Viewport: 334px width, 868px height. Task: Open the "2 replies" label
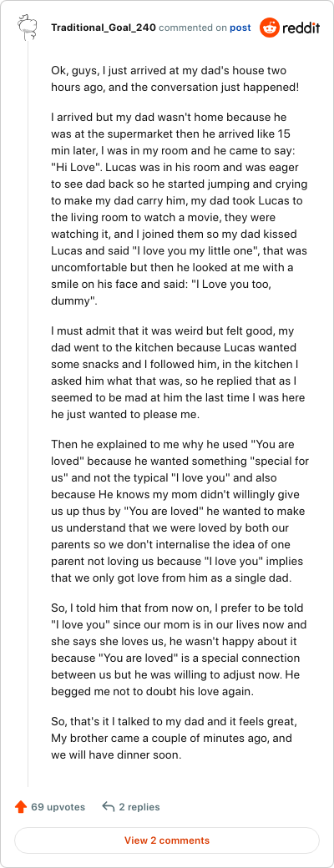(139, 806)
